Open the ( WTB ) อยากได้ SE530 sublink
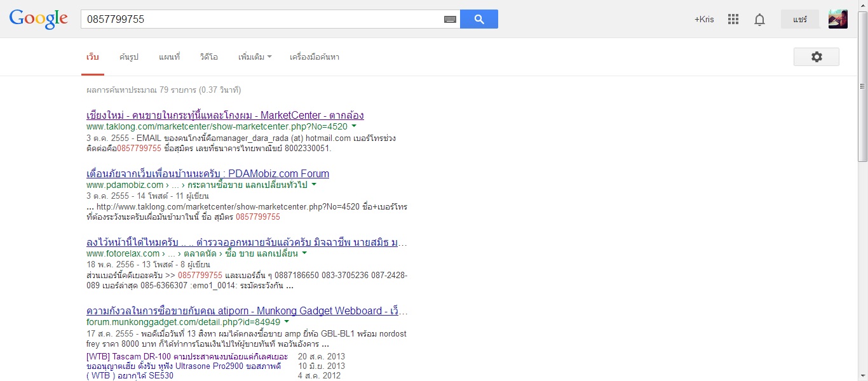This screenshot has height=381, width=868. (130, 375)
